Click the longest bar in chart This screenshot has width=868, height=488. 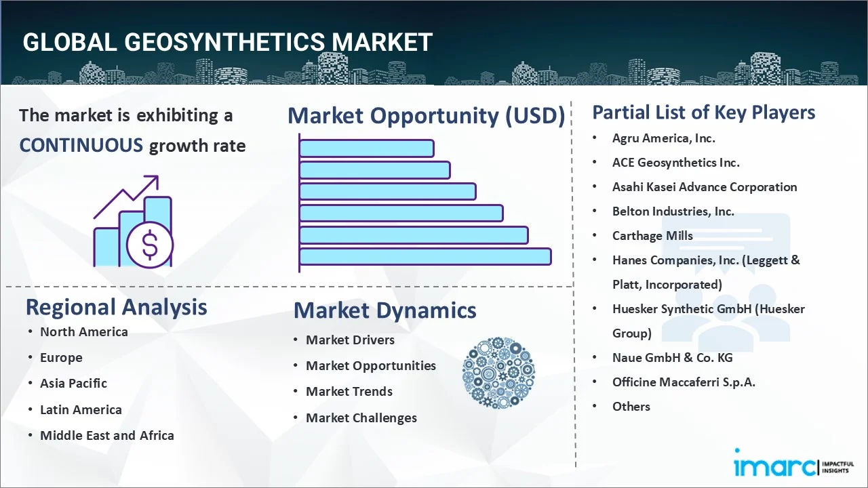[x=425, y=256]
